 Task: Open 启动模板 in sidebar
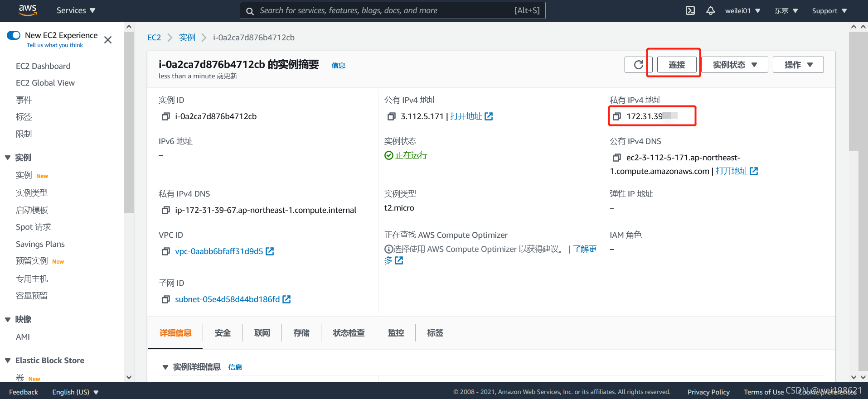click(32, 210)
